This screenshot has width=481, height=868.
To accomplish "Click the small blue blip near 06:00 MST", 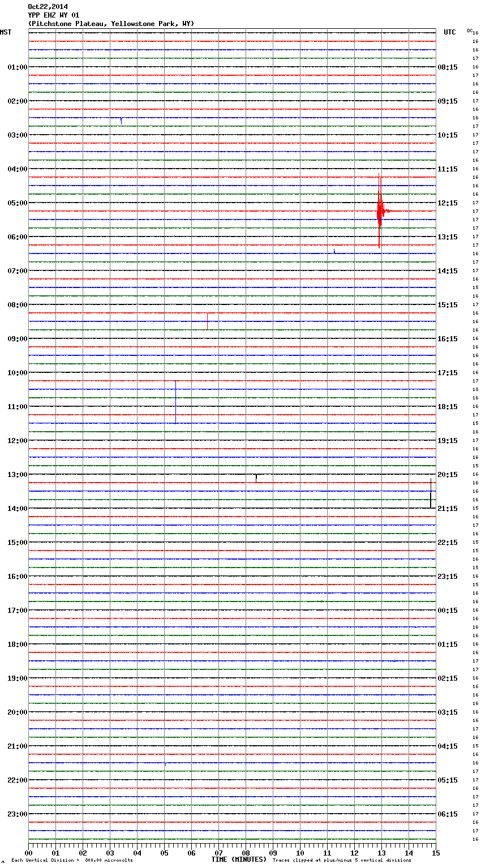I will pos(334,251).
